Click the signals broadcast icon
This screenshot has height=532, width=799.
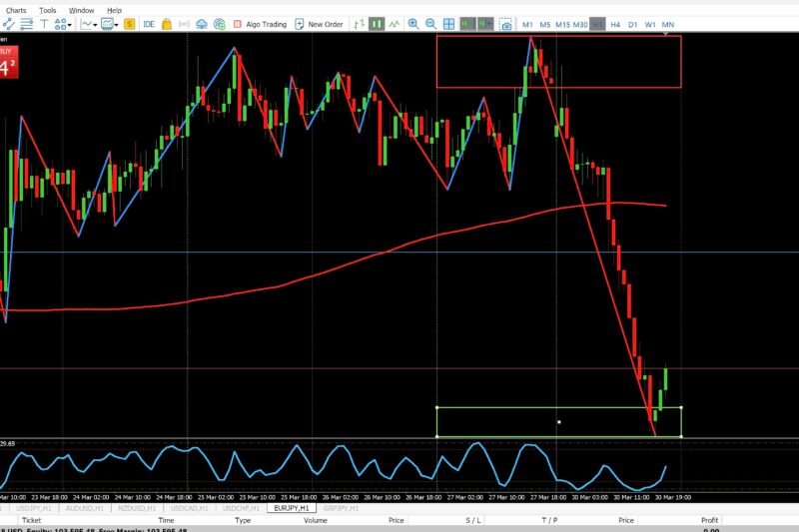click(184, 24)
